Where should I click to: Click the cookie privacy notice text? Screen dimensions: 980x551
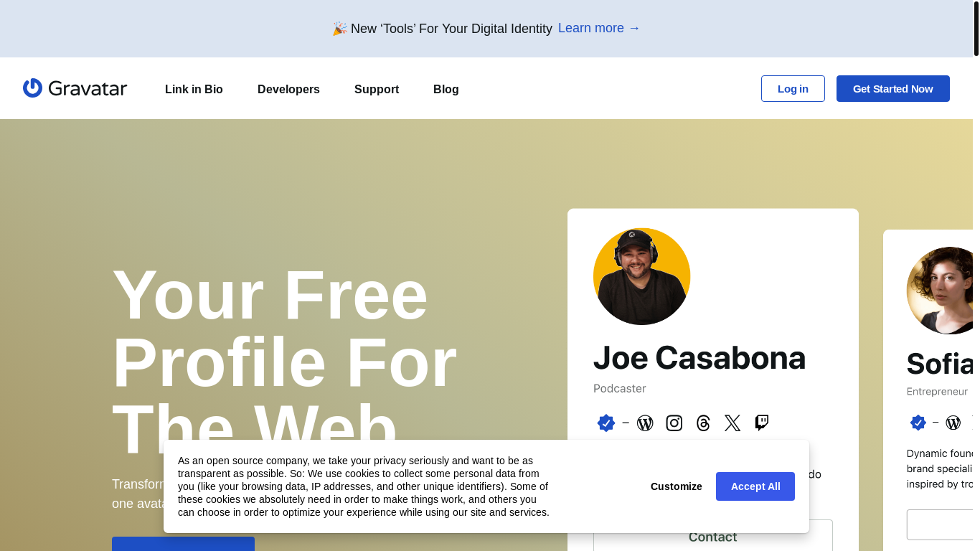(364, 486)
